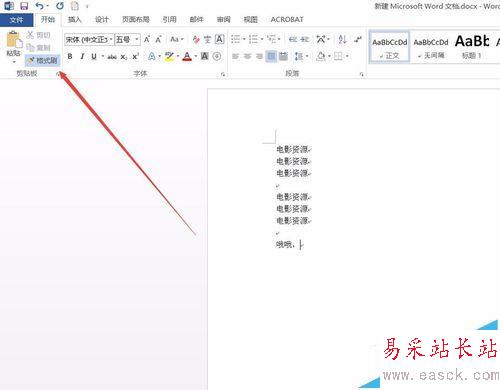Apply the 标题 1 Heading style
This screenshot has width=500, height=390.
click(472, 47)
